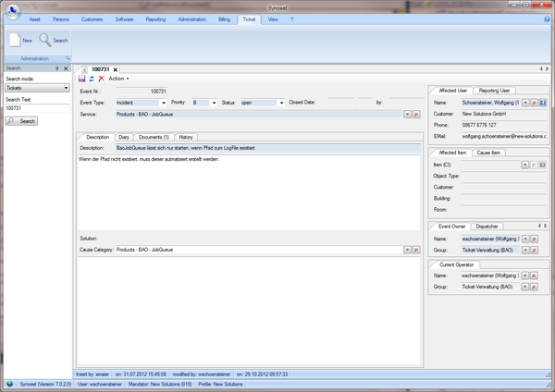The image size is (555, 392).
Task: Open Affected User details card icon
Action: pyautogui.click(x=543, y=103)
